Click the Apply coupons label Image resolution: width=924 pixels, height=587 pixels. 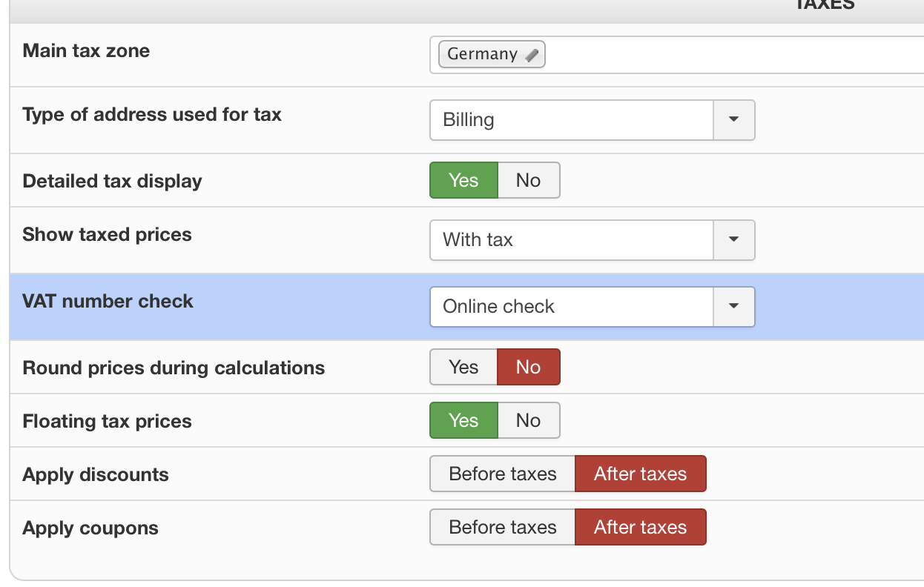90,528
